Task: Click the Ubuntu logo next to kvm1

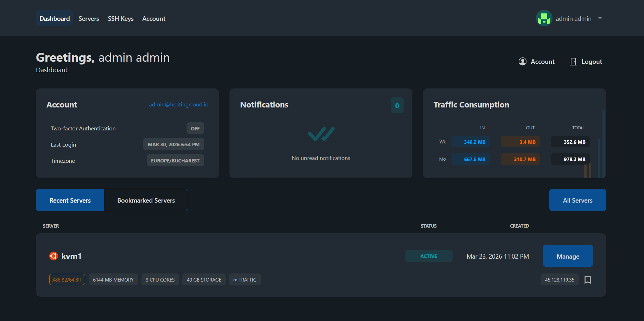Action: click(x=53, y=256)
